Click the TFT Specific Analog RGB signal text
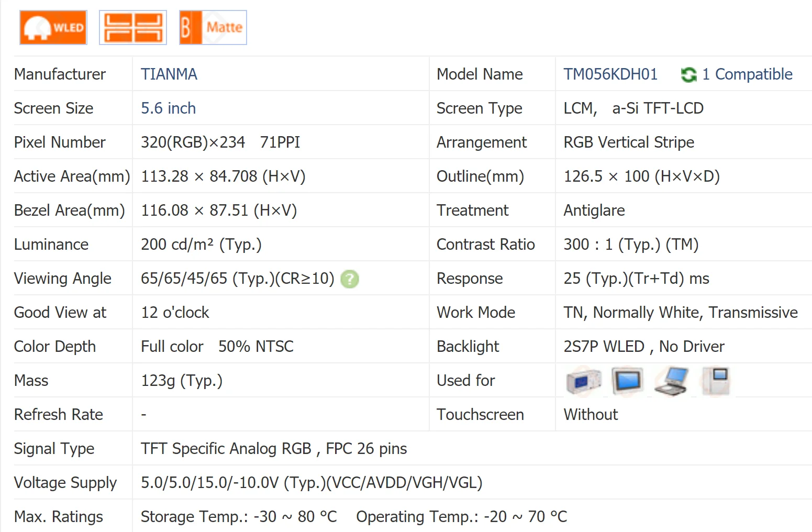This screenshot has height=532, width=812. [226, 449]
